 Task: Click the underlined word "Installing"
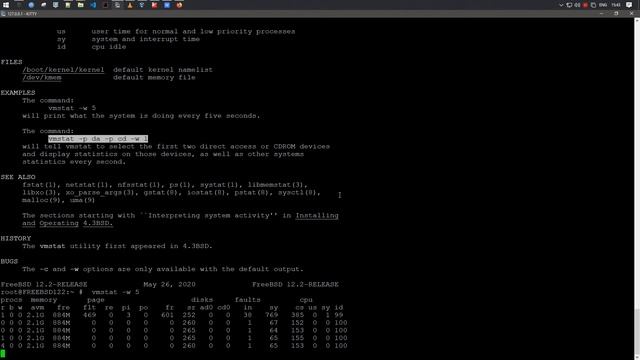[x=317, y=216]
